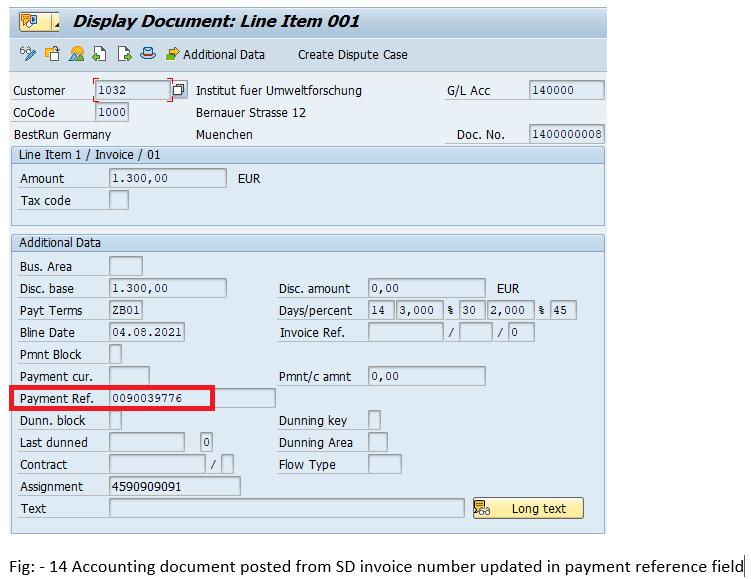This screenshot has width=751, height=579.
Task: Click the Payment cur. field
Action: (129, 376)
